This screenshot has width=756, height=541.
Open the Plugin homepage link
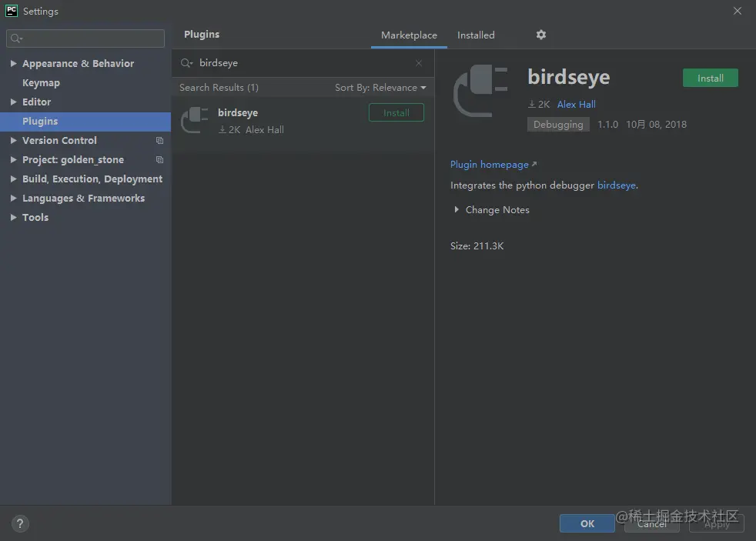493,165
